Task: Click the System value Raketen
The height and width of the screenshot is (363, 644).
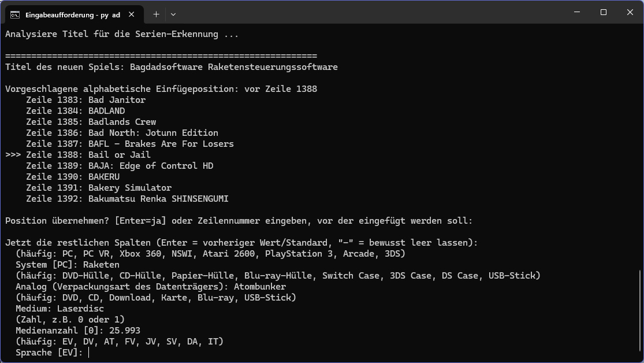Action: (102, 265)
